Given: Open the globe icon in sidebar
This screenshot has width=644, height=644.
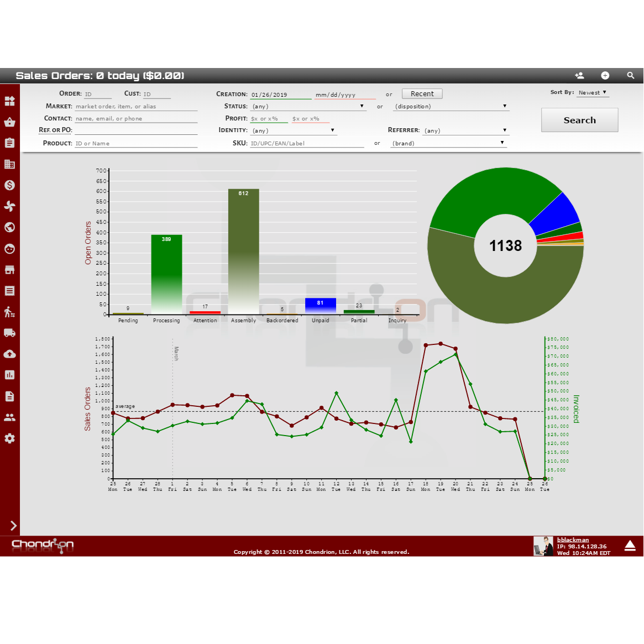Looking at the screenshot, I should point(10,228).
